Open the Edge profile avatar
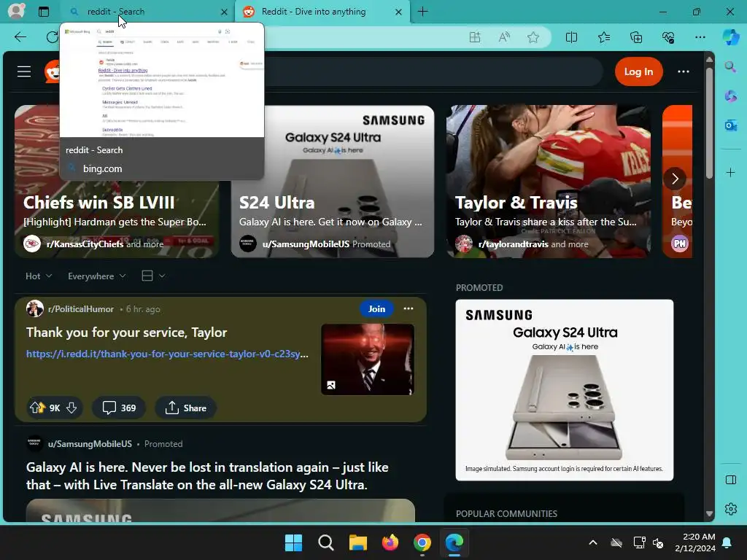The width and height of the screenshot is (747, 560). [x=16, y=11]
